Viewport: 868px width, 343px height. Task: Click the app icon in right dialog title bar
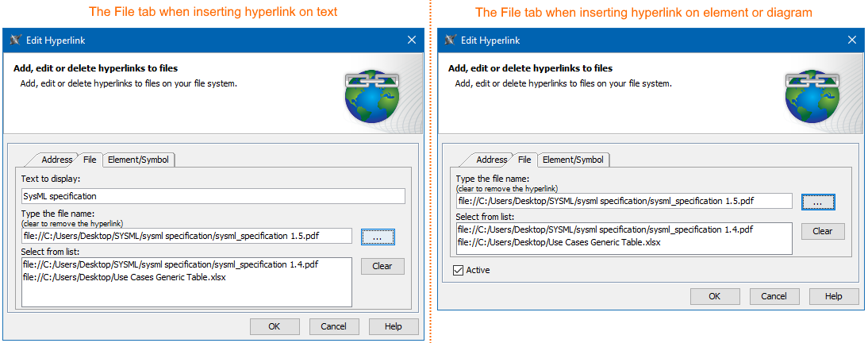[450, 40]
